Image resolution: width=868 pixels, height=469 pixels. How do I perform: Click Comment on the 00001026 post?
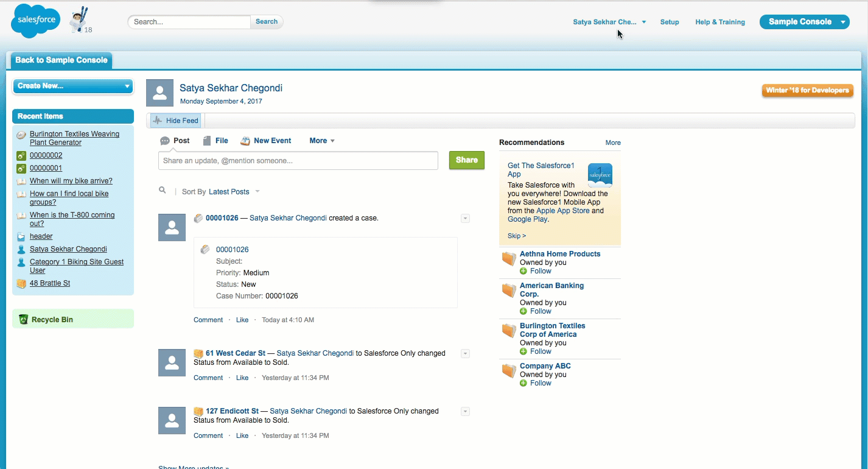pos(208,320)
